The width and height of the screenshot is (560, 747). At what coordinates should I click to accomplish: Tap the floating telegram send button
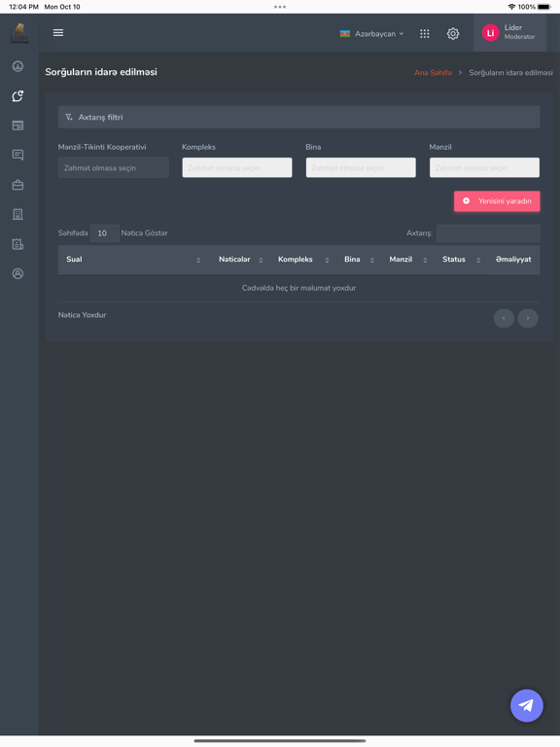tap(526, 705)
